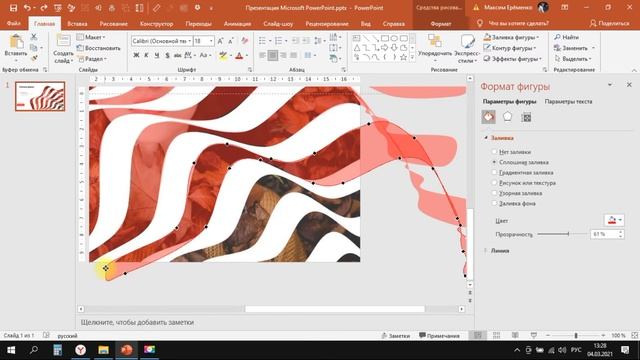Select the Fill & Line icon in Format pane
Image resolution: width=640 pixels, height=360 pixels.
pos(489,117)
